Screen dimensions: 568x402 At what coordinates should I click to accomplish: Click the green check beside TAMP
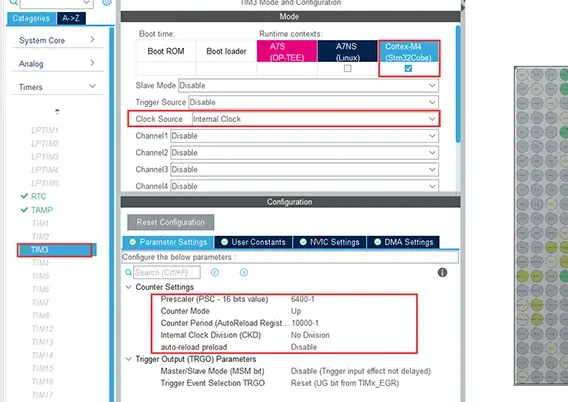pos(24,210)
